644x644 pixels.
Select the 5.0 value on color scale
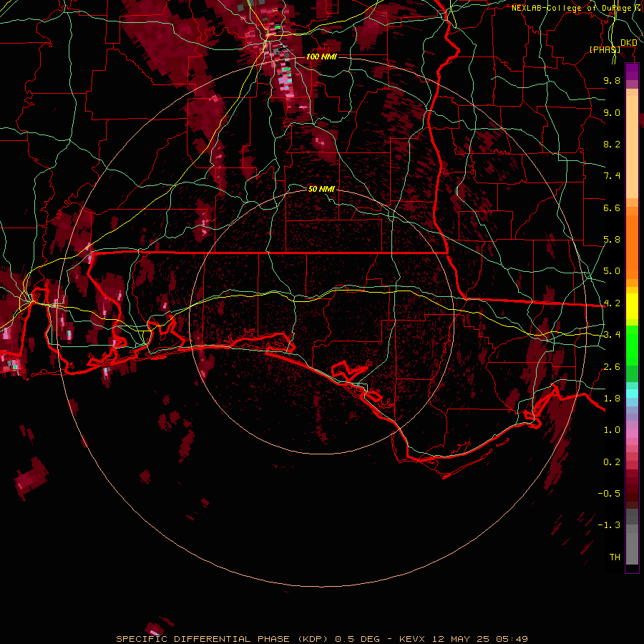[x=612, y=271]
